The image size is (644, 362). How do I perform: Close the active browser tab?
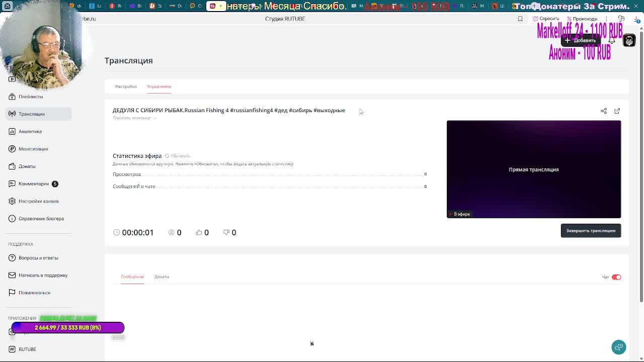click(220, 6)
